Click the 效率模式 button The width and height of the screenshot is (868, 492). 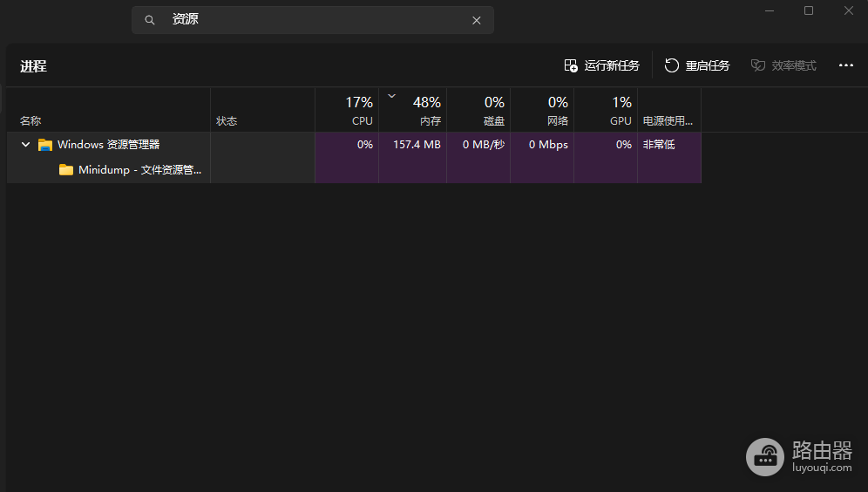(783, 65)
